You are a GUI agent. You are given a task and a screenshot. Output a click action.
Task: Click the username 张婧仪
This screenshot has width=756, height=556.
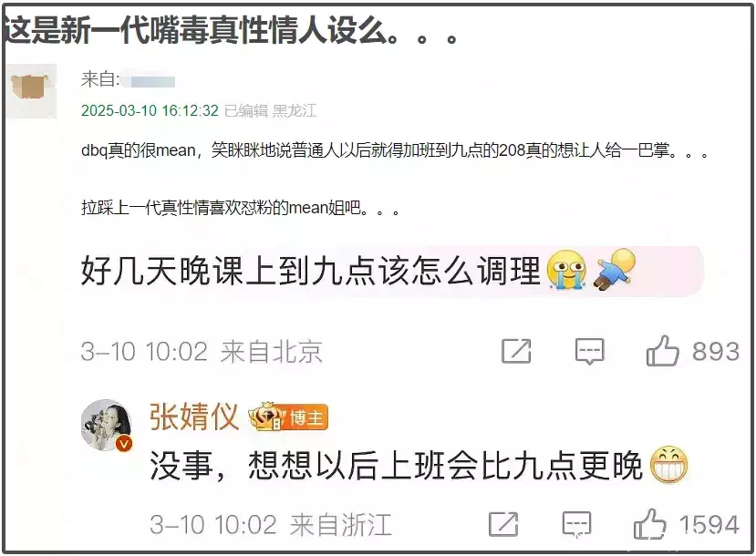(194, 417)
